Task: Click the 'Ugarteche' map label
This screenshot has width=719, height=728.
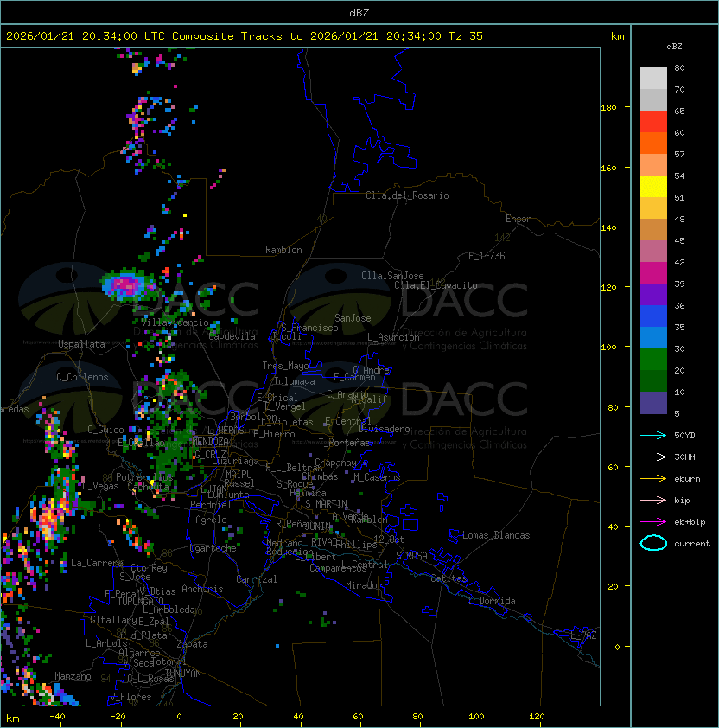Action: point(213,548)
